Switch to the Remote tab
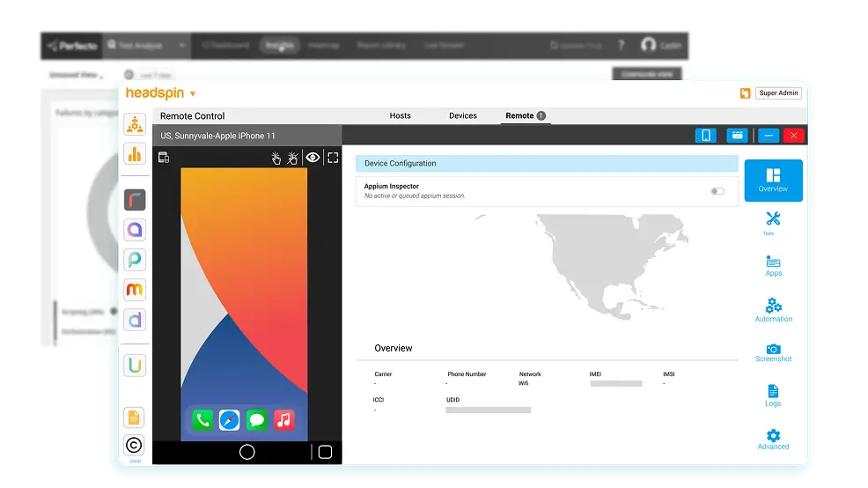 [x=525, y=115]
